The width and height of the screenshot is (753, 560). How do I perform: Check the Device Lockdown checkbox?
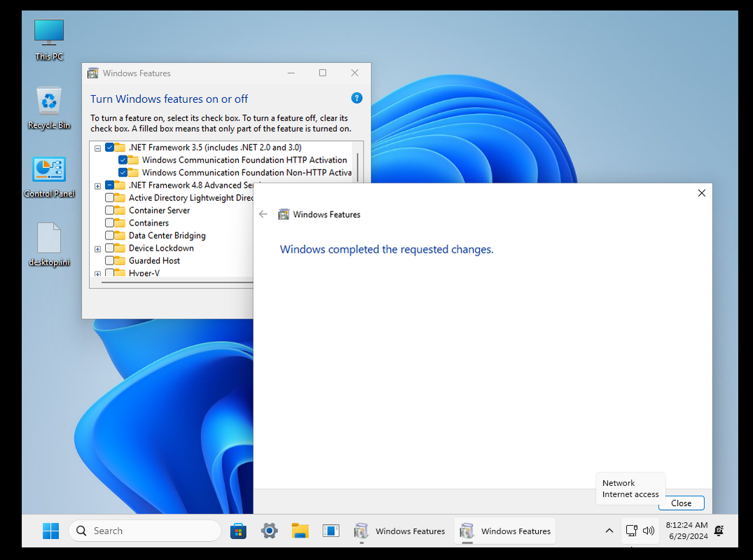[109, 248]
